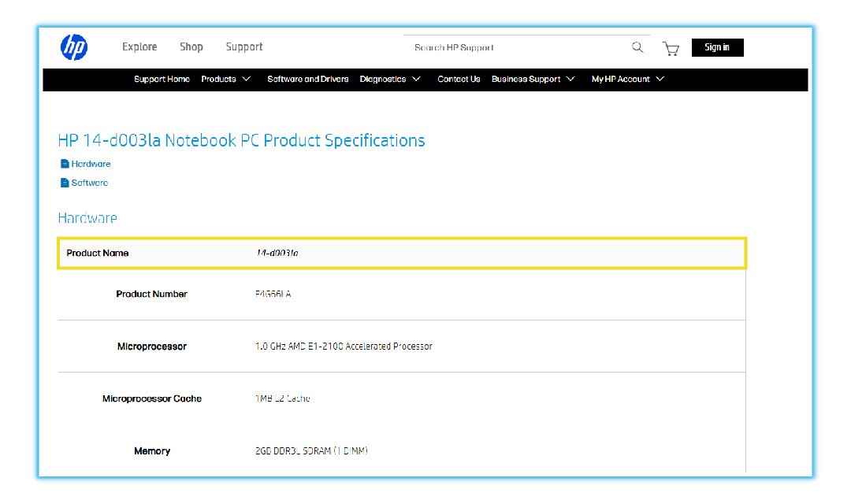Select the F4G66LA product number value

coord(273,294)
